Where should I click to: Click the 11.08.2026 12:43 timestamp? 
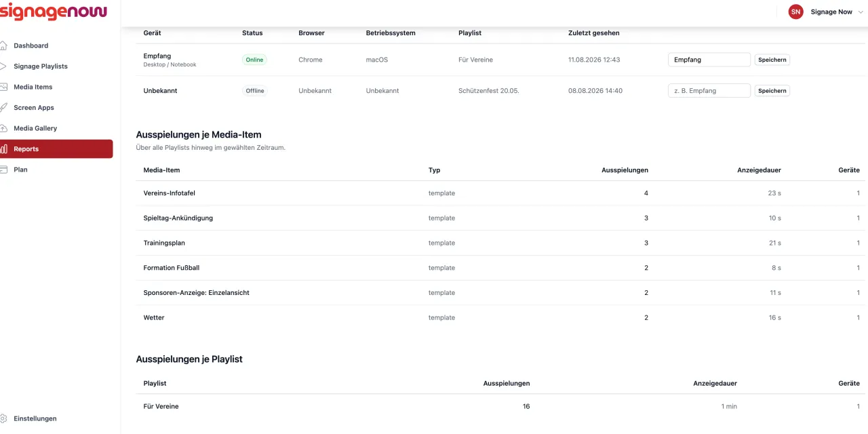595,60
